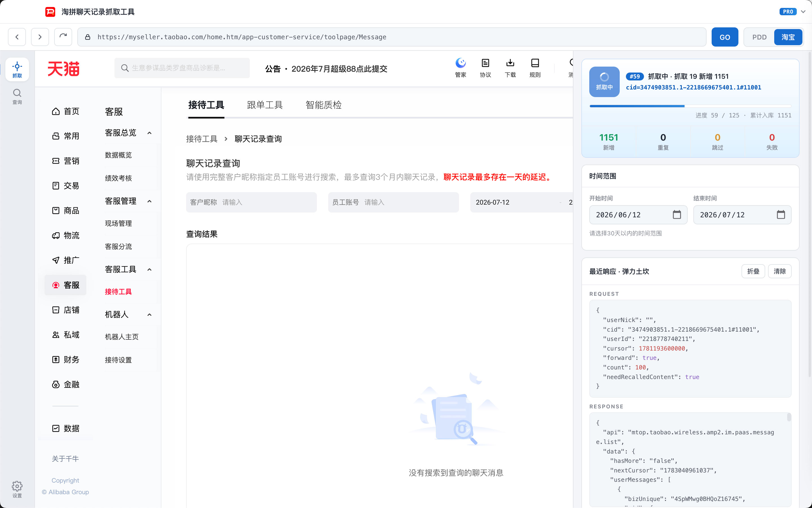812x508 pixels.
Task: Open the 协议 document icon
Action: pos(485,68)
